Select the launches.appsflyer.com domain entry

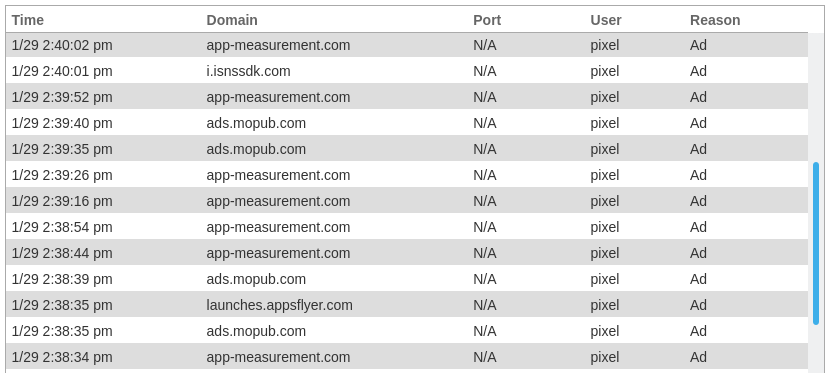pyautogui.click(x=280, y=305)
